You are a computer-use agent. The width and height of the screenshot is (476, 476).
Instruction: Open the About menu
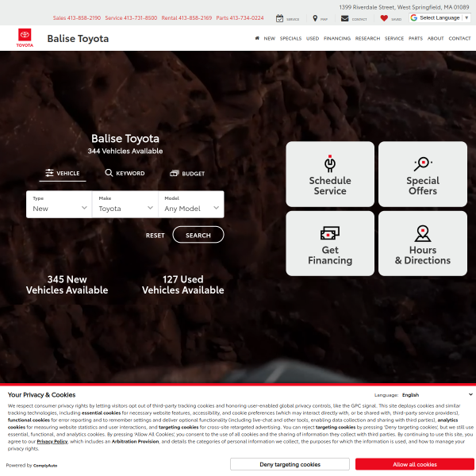pyautogui.click(x=436, y=39)
